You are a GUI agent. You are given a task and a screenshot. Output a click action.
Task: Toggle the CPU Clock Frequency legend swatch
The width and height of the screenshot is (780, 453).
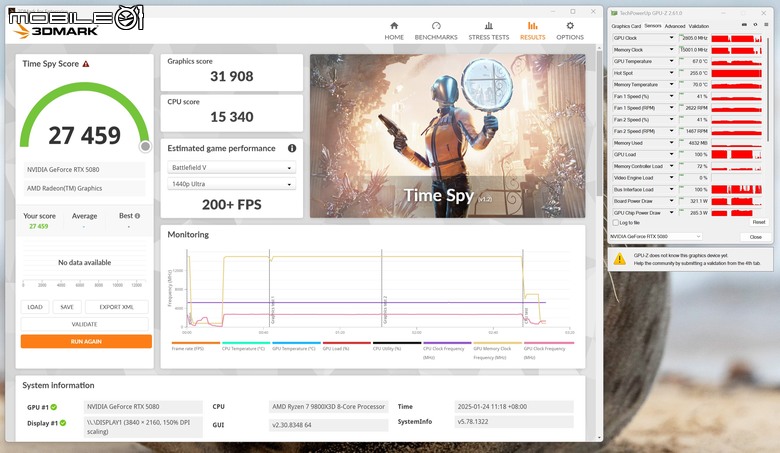pos(447,343)
